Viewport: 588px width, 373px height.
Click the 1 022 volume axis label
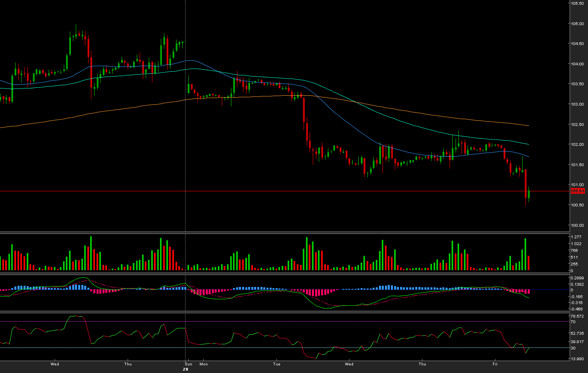tap(576, 243)
